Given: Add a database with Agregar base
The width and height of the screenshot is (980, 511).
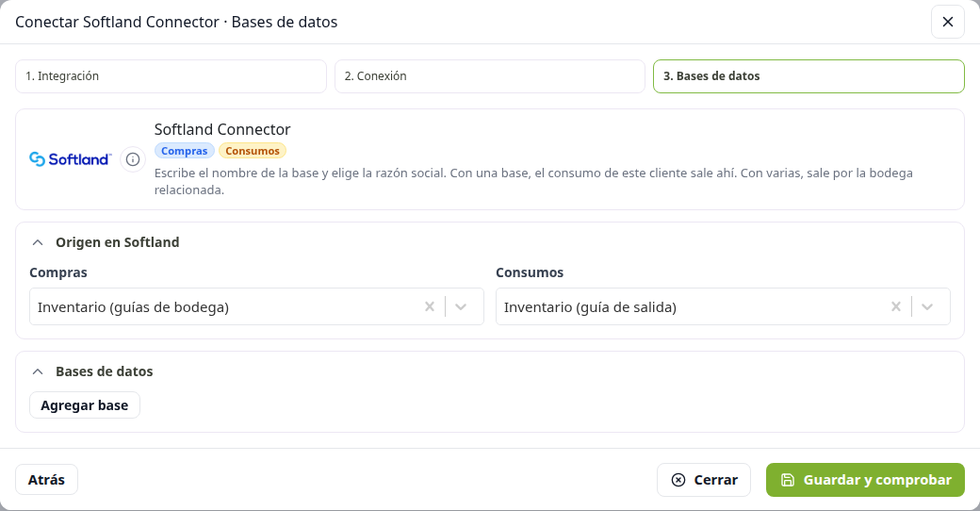Looking at the screenshot, I should [85, 405].
